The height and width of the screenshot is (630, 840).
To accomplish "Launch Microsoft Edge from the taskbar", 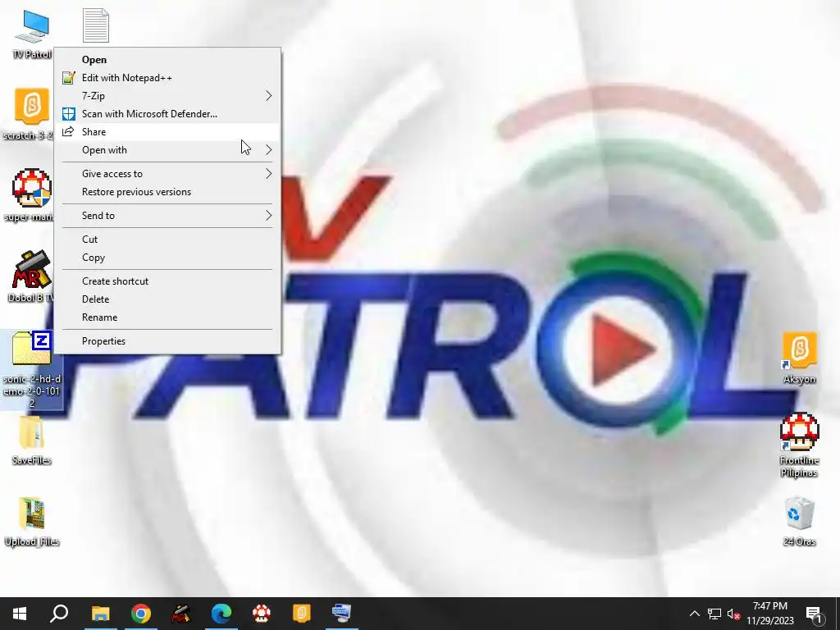I will [221, 614].
